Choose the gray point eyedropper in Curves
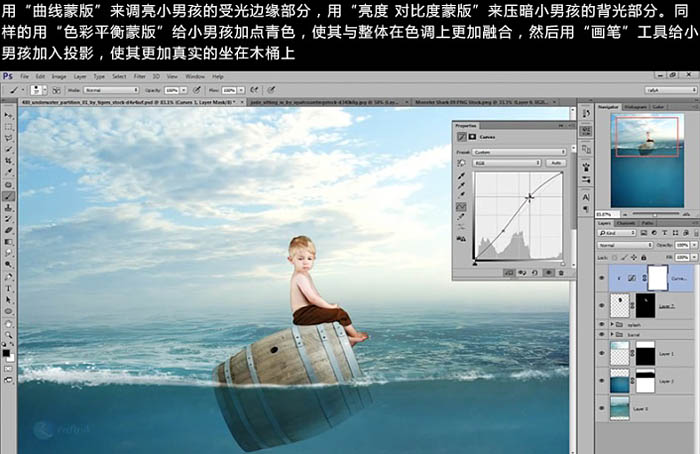The image size is (700, 454). point(461,185)
